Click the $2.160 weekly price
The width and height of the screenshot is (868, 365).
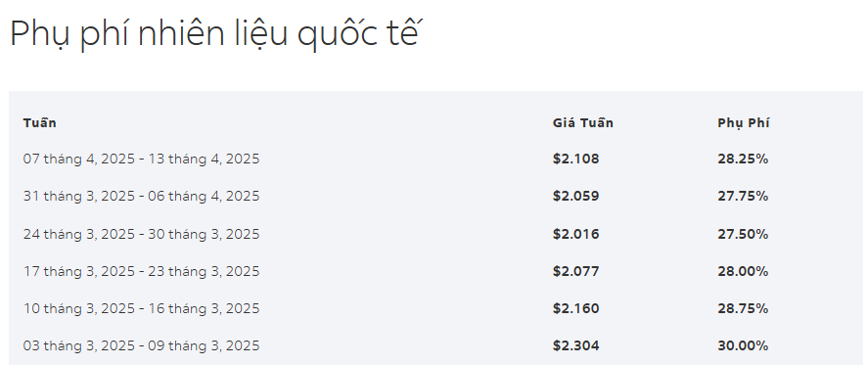click(x=575, y=308)
